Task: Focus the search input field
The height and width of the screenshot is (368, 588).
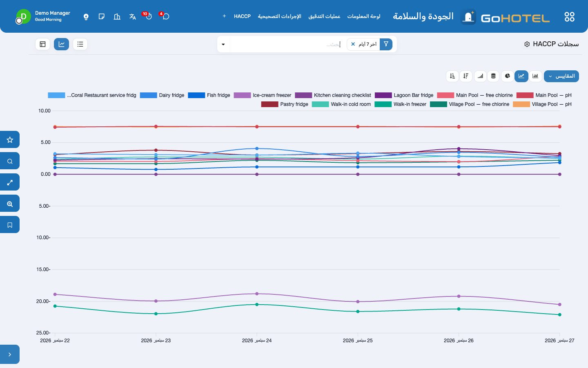Action: 286,44
